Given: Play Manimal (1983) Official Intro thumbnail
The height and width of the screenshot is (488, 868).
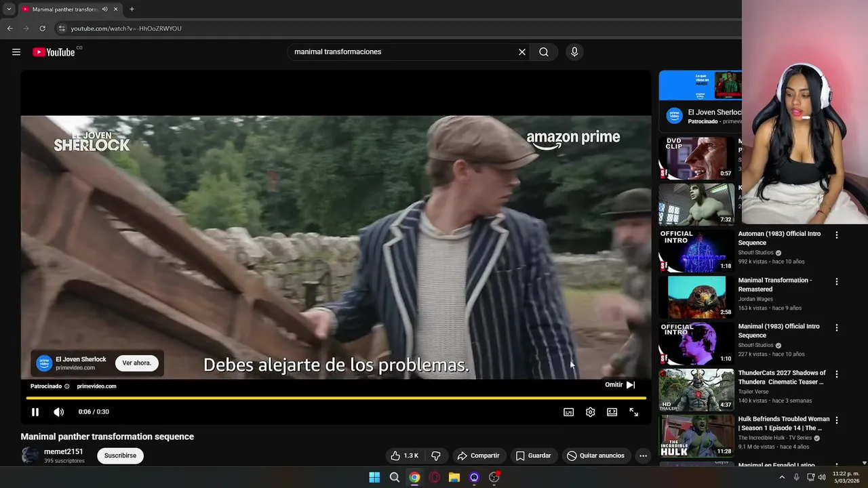Looking at the screenshot, I should coord(696,343).
